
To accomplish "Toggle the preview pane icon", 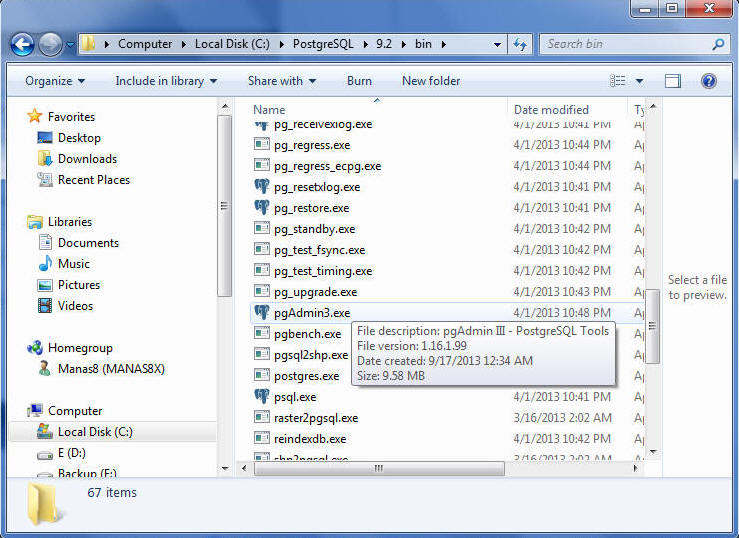I will 673,81.
